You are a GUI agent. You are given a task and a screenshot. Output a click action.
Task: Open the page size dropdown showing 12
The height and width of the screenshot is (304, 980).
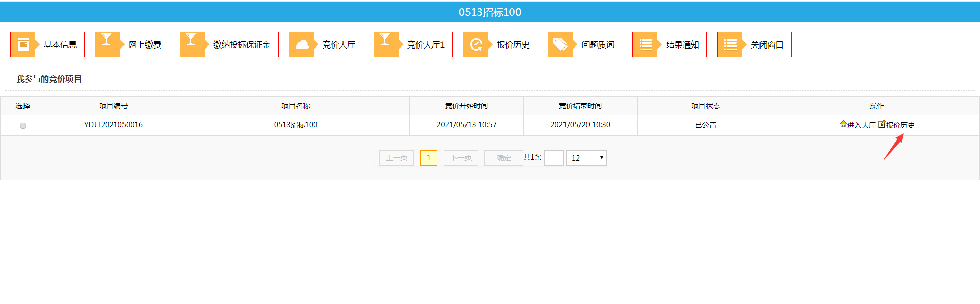586,158
